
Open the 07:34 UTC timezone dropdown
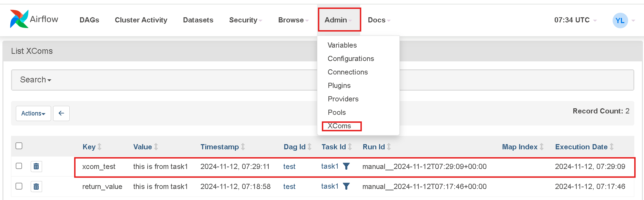[x=575, y=20]
